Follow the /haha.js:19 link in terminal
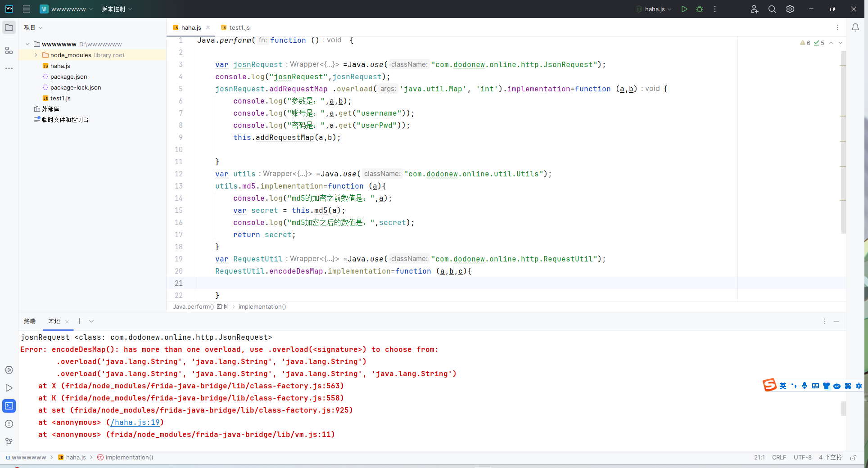The image size is (868, 468). point(135,422)
